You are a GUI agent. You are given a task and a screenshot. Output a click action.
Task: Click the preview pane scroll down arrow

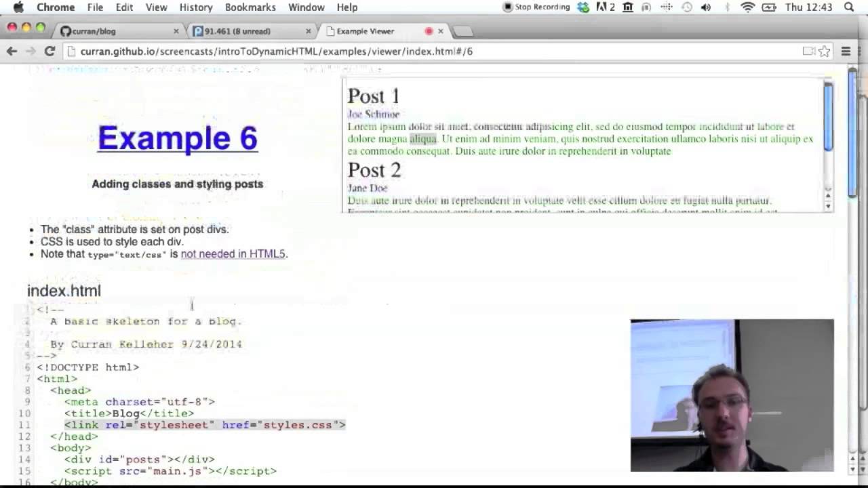coord(828,206)
